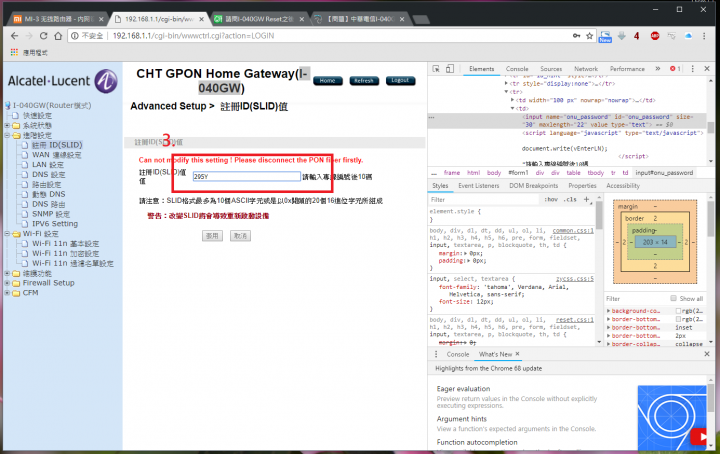Viewport: 720px width, 454px height.
Task: Toggle the Show all computed styles checkbox
Action: [674, 298]
